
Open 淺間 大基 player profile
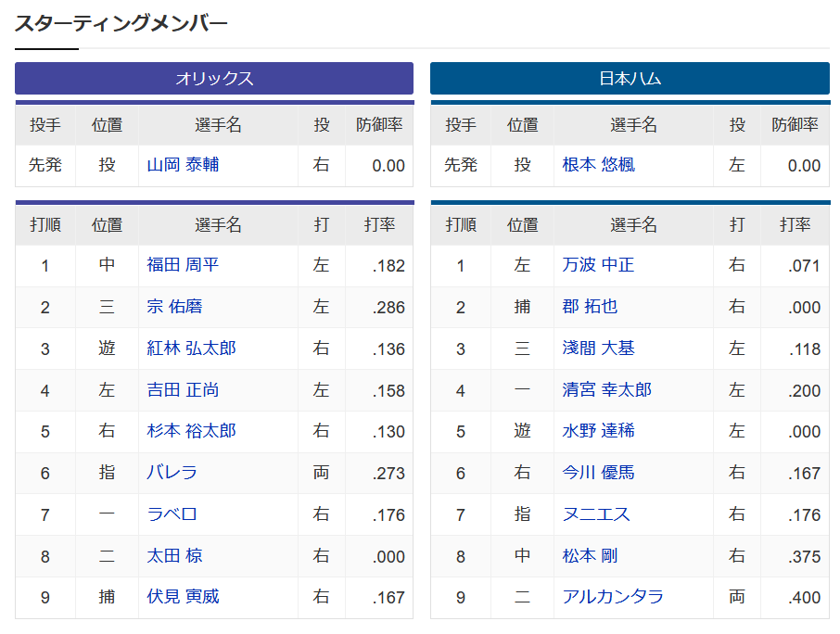[x=598, y=349]
